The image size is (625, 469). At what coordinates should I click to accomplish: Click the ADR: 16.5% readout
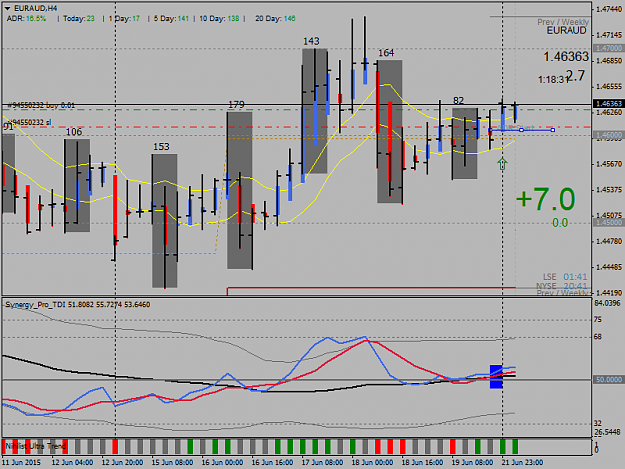tap(26, 19)
